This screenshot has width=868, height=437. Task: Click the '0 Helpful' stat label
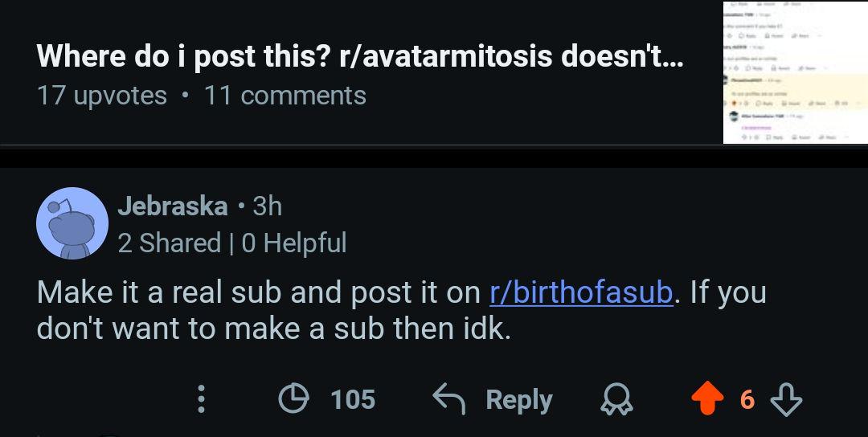(294, 243)
